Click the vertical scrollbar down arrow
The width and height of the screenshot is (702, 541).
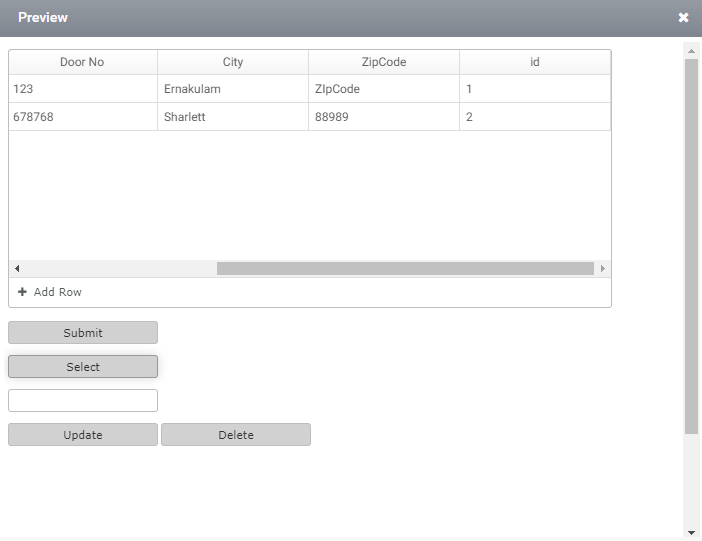click(691, 532)
